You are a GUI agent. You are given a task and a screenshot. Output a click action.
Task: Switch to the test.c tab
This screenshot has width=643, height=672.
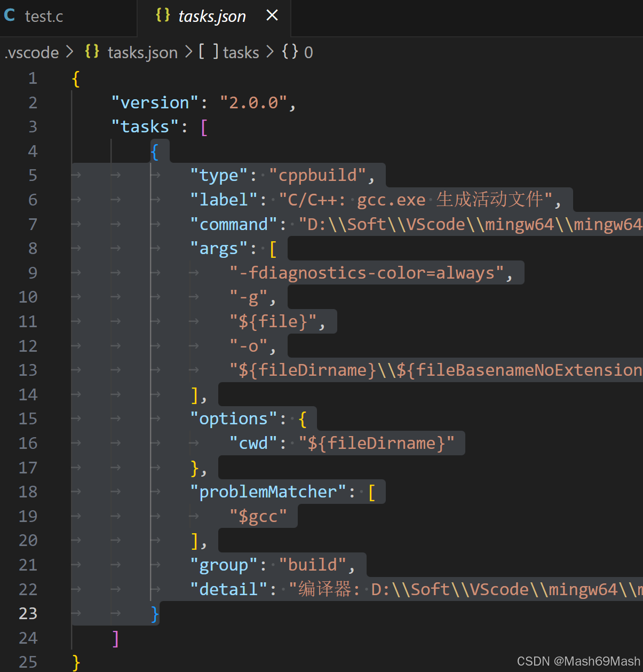tap(44, 16)
